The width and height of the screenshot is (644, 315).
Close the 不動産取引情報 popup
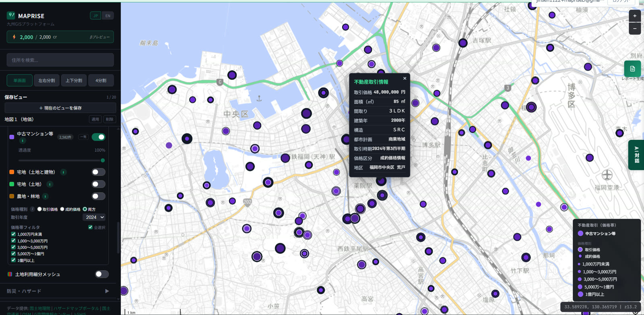click(405, 79)
